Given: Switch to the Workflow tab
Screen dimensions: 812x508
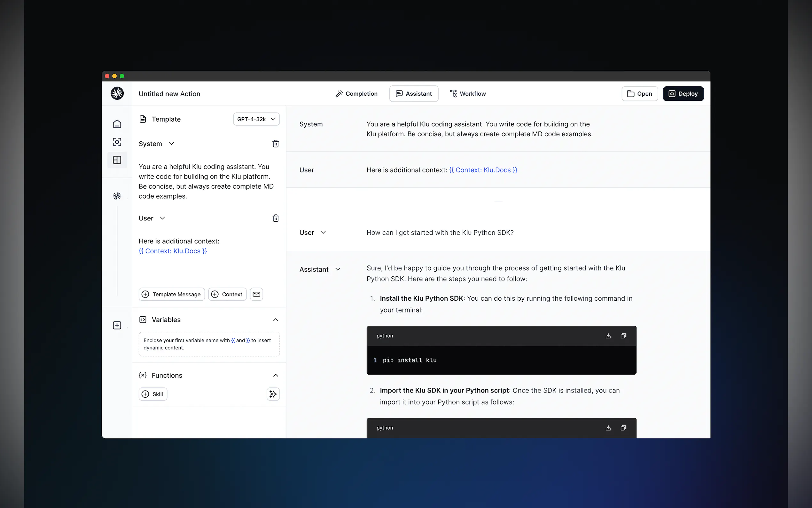Looking at the screenshot, I should (468, 94).
